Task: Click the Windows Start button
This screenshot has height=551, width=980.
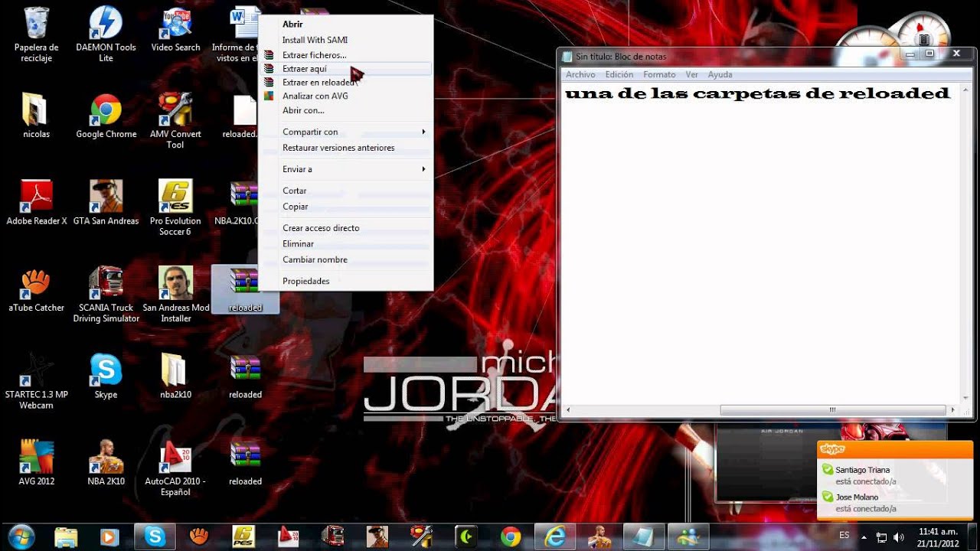Action: pos(21,536)
